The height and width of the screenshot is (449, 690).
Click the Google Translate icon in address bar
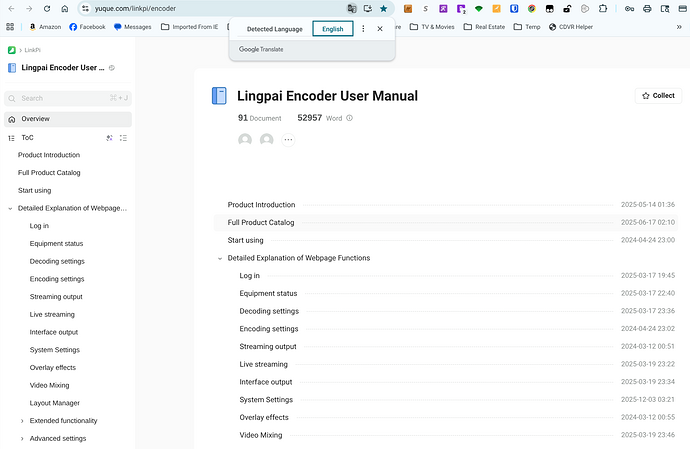tap(352, 8)
